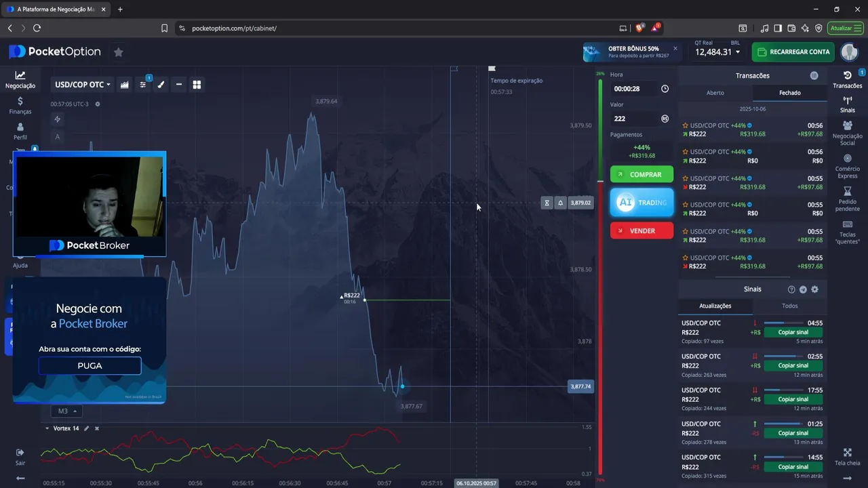Image resolution: width=868 pixels, height=488 pixels.
Task: Click the currency icon beside Valor field
Action: 665,119
